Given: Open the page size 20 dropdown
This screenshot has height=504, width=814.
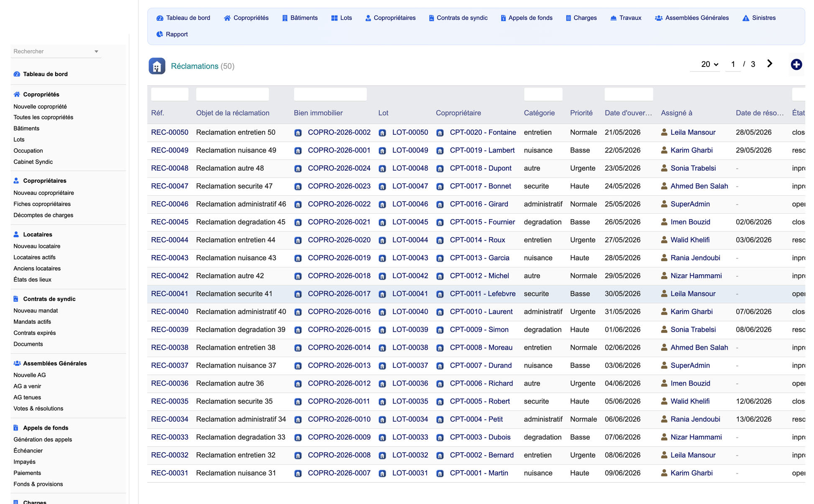Looking at the screenshot, I should click(709, 64).
